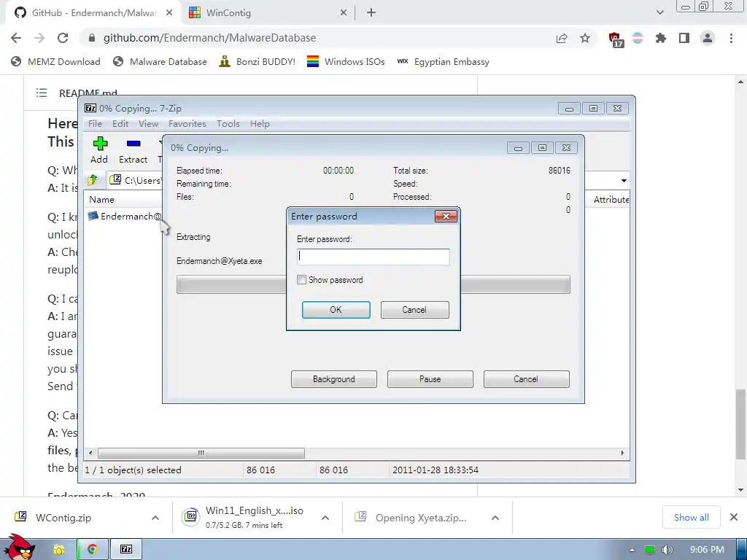747x560 pixels.
Task: Expand Opening Xyeta.zip download options
Action: point(495,518)
